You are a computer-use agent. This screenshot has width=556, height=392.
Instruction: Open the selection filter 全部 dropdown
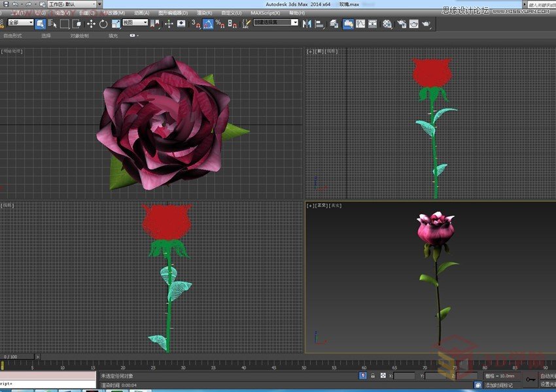(x=20, y=22)
